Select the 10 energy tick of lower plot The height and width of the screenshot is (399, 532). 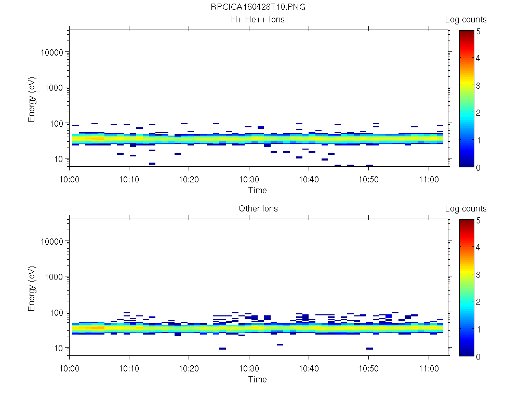tap(59, 348)
